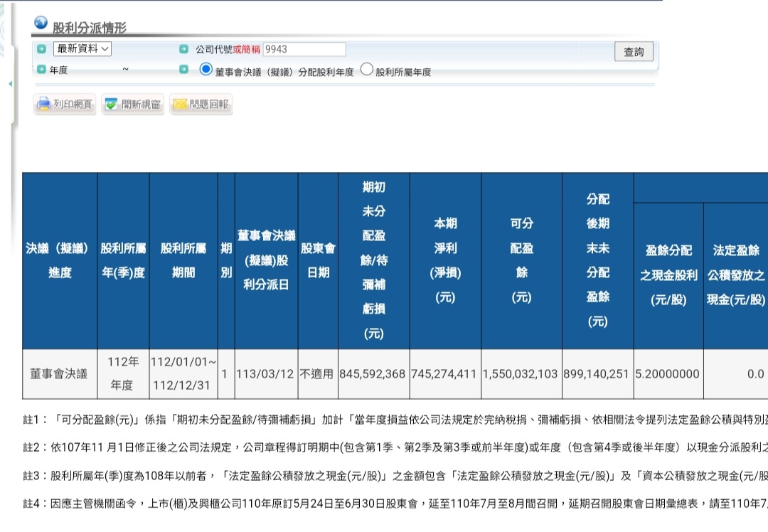Click the globe icon beside 股利分派情形 title
768x532 pixels.
(x=41, y=23)
